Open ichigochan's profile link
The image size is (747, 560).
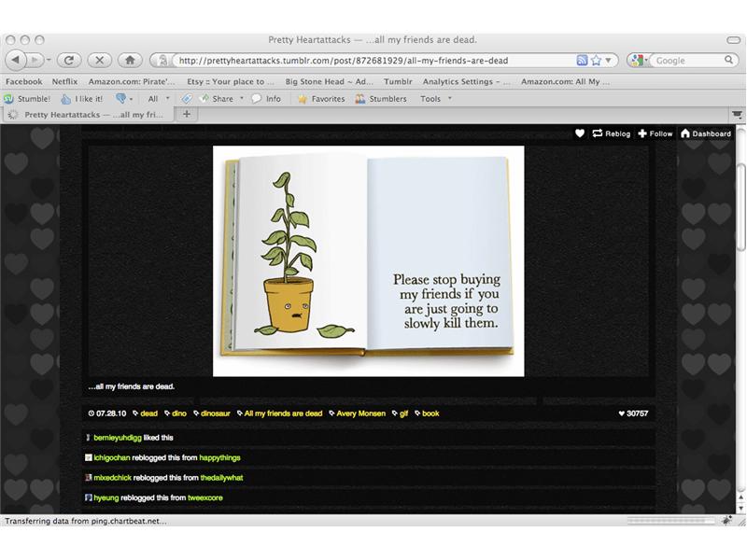(112, 457)
